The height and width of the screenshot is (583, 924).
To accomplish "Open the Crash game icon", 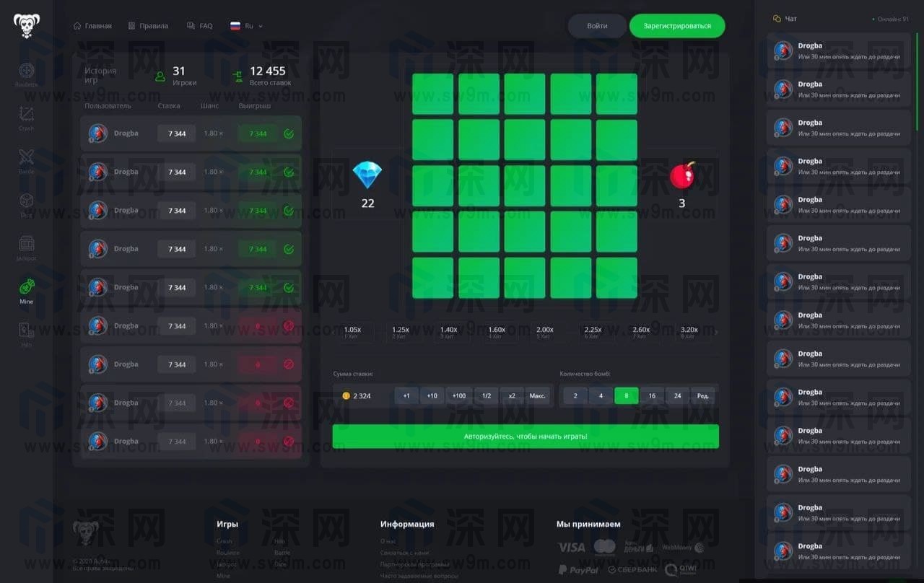I will (26, 115).
